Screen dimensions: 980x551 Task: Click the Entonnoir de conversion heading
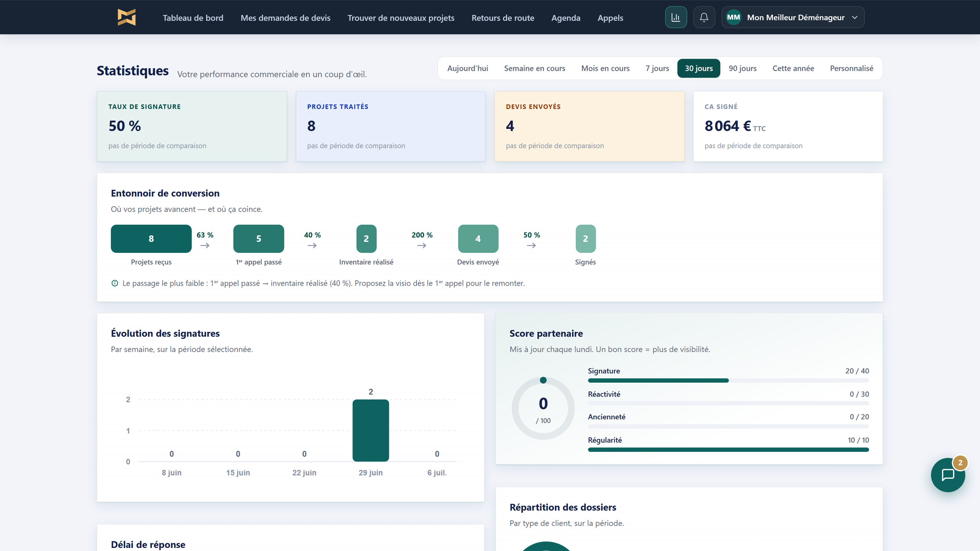[165, 193]
